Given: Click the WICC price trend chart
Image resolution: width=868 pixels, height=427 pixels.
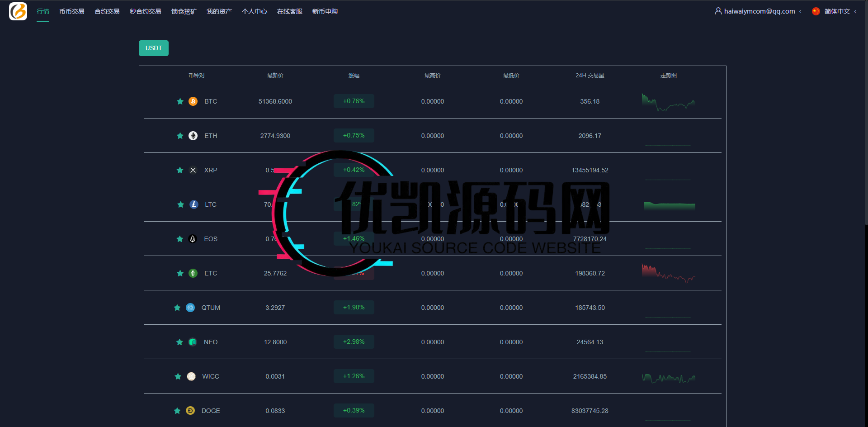Looking at the screenshot, I should [669, 376].
